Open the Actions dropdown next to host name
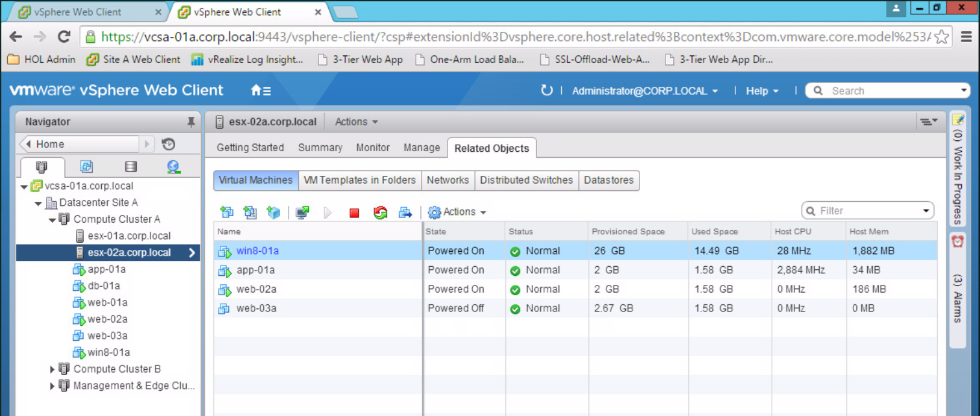Image resolution: width=980 pixels, height=416 pixels. pos(356,121)
